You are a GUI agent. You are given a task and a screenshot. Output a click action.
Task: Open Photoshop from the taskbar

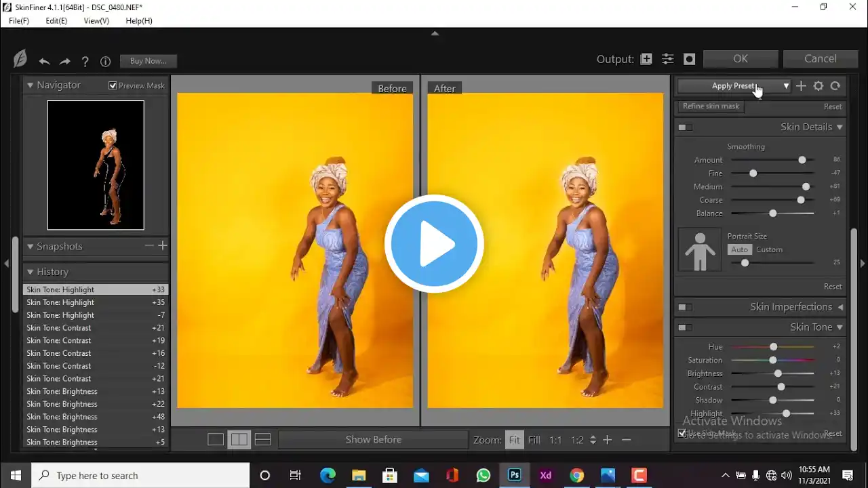click(515, 475)
